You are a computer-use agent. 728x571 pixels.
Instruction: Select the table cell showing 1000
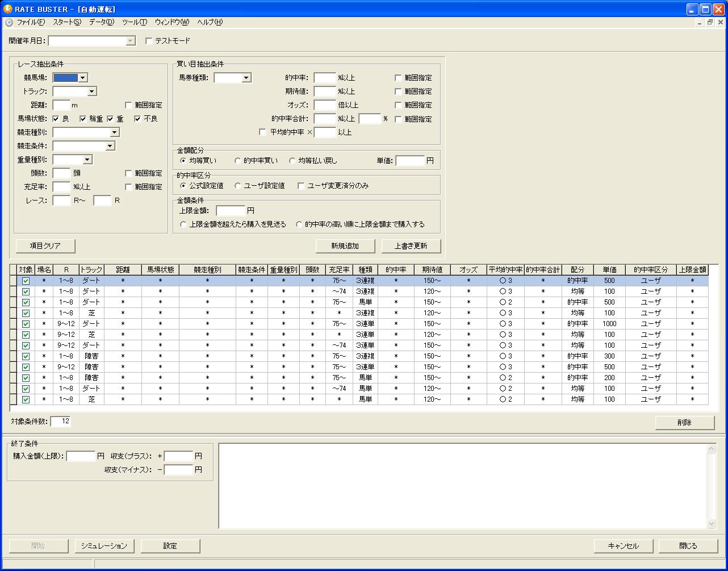coord(609,324)
